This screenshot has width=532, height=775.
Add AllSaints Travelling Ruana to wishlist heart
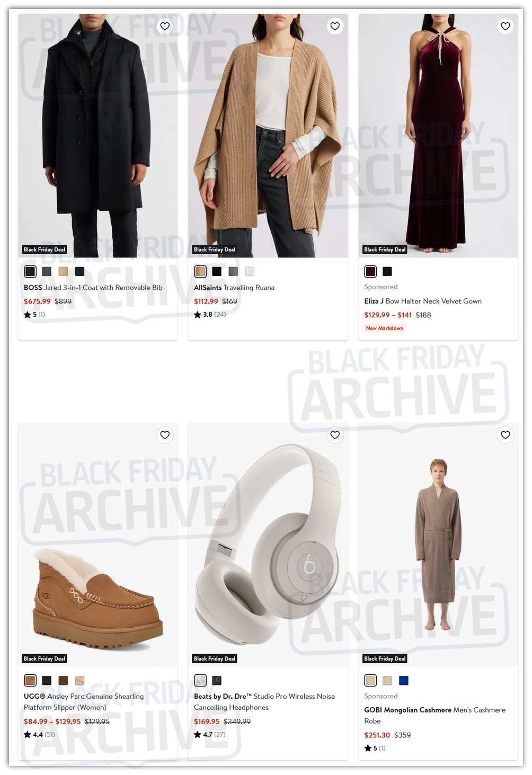tap(335, 26)
